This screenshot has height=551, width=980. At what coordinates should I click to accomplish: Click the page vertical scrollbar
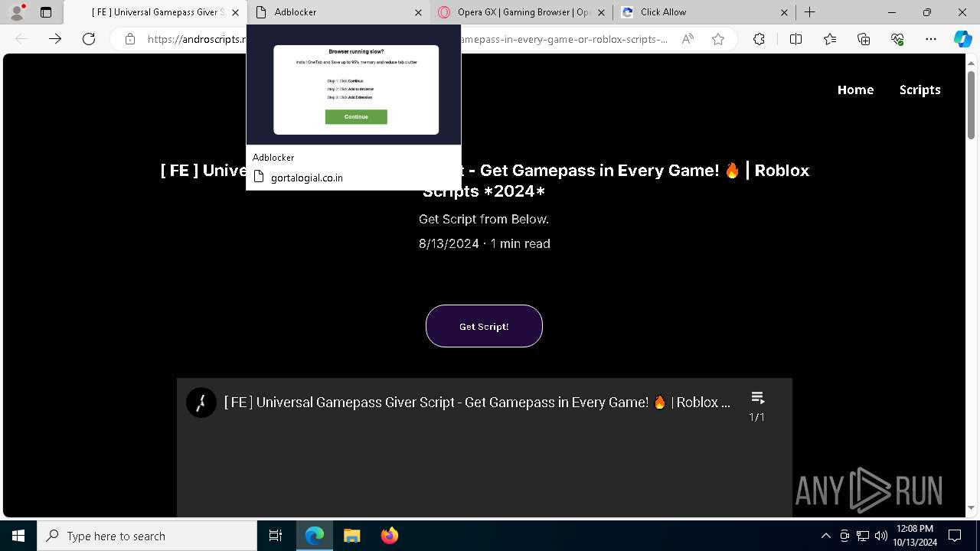971,107
